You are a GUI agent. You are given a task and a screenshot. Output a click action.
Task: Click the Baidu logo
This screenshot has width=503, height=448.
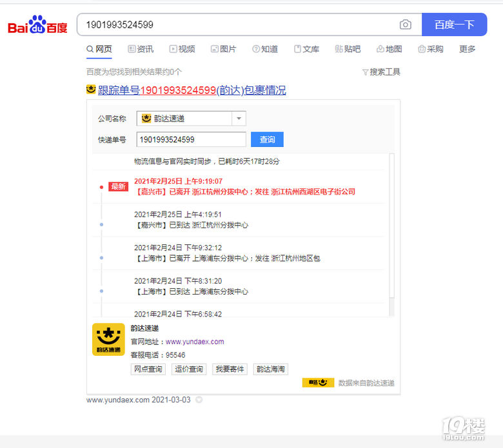[x=37, y=24]
